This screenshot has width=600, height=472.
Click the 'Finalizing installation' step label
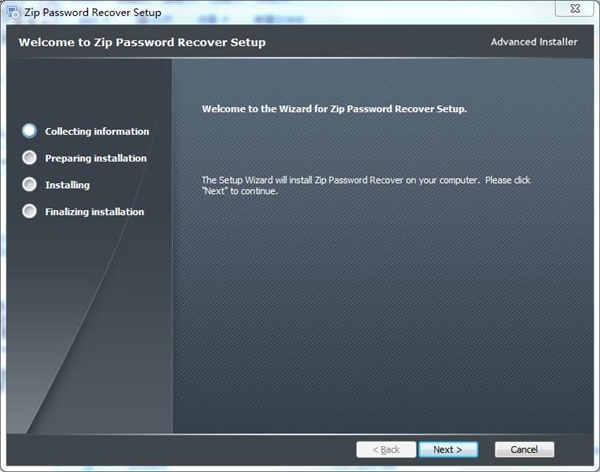click(x=95, y=212)
